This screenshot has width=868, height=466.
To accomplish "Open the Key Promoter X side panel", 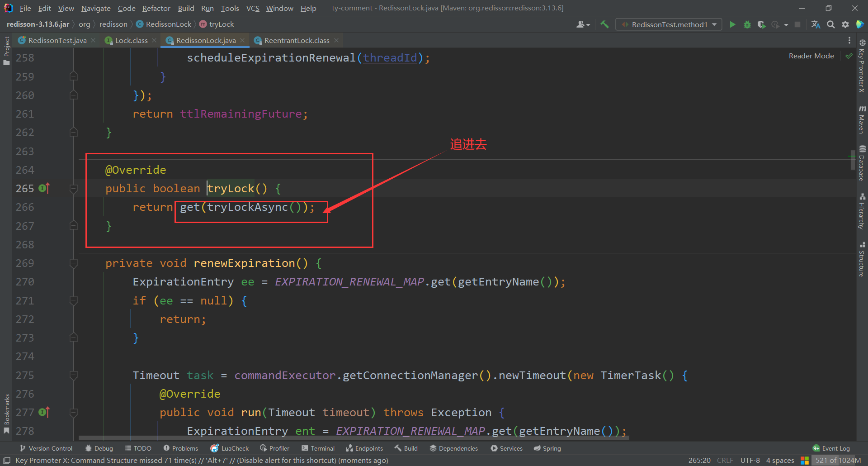I will [862, 66].
